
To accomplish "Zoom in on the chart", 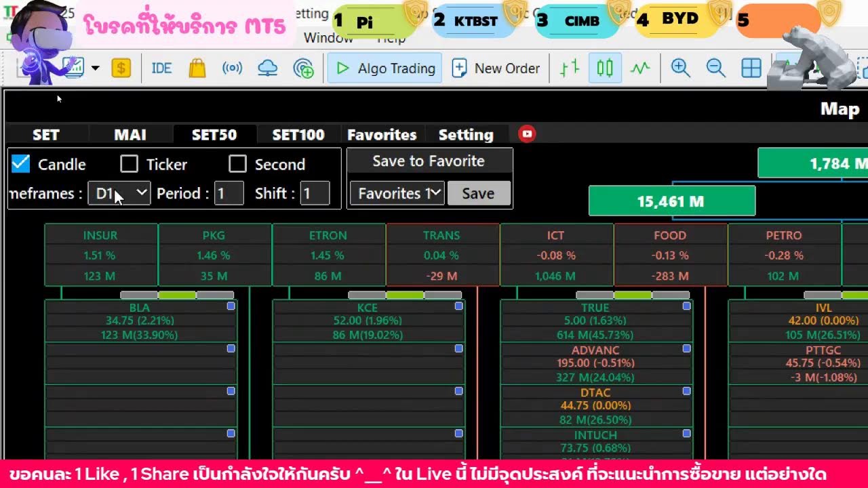I will click(x=680, y=68).
